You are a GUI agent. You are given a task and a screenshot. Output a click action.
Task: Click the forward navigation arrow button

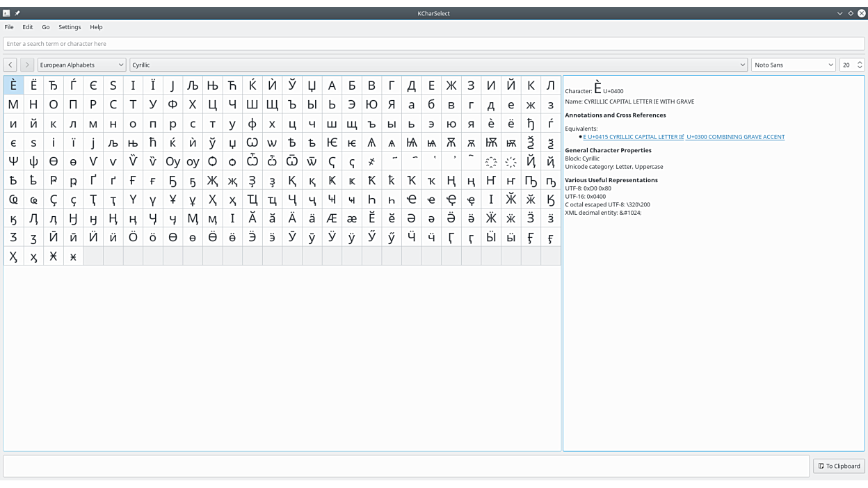tap(27, 65)
